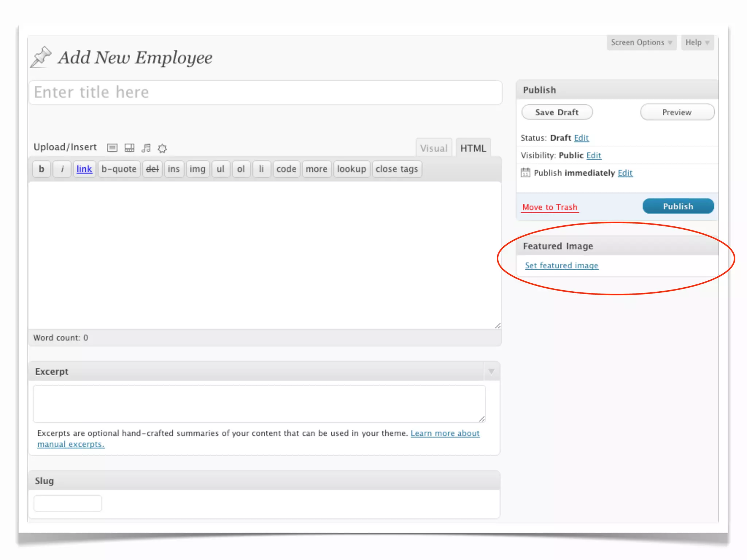
Task: Click the bold 'b' quicktag button
Action: point(42,169)
